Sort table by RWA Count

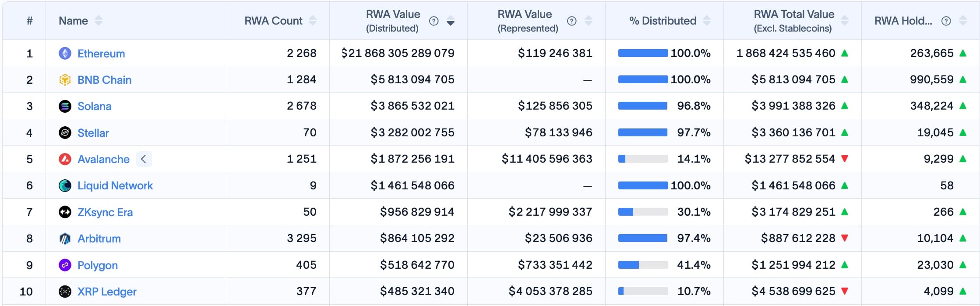point(312,21)
